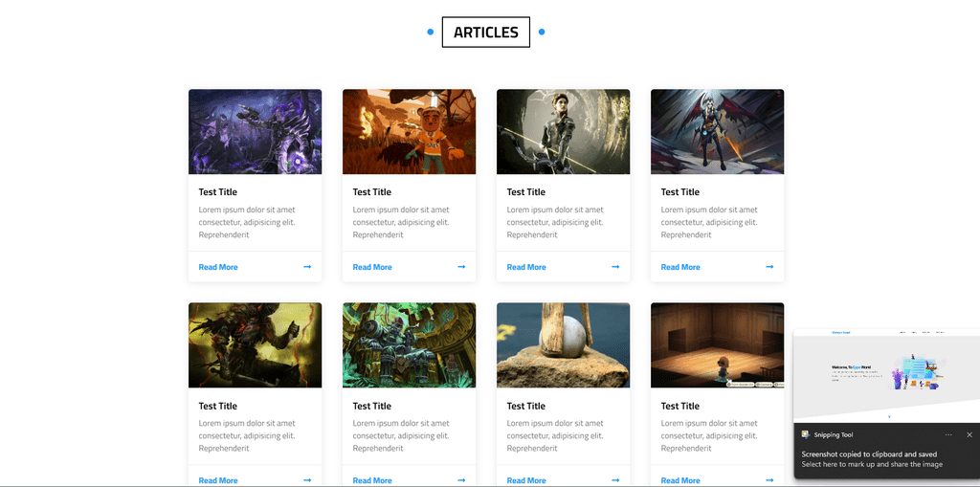Click the arrow icon on the female archer card

615,267
